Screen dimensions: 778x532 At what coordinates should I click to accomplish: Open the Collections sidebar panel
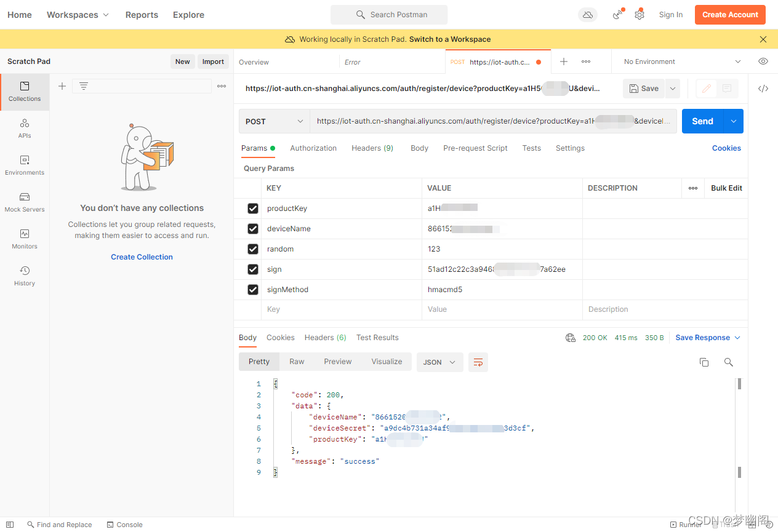click(x=25, y=92)
